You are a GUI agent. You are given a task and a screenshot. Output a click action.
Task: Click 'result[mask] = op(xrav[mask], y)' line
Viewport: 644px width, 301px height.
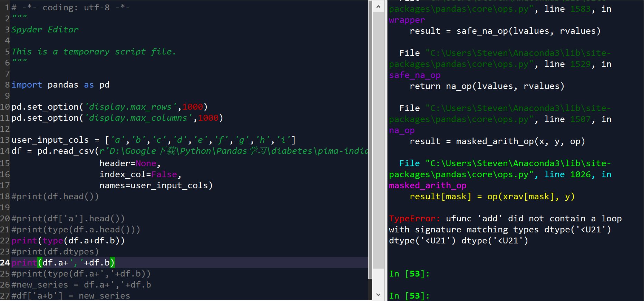coord(492,197)
